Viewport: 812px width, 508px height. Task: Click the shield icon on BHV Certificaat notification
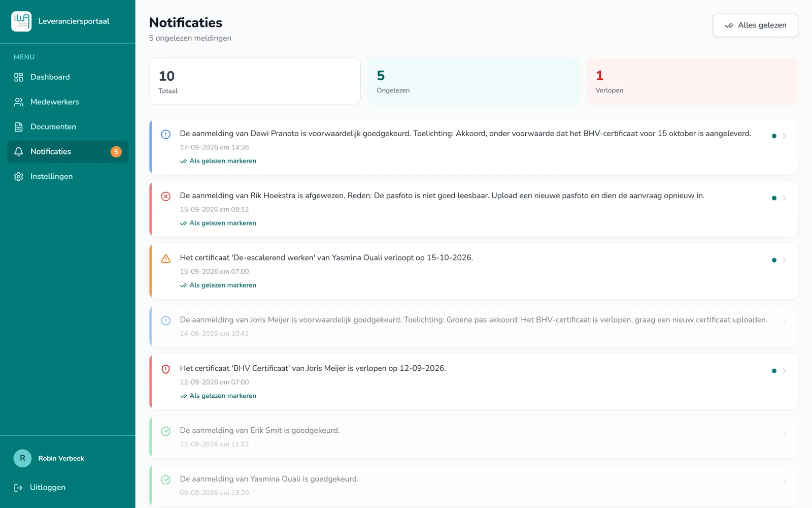[166, 369]
